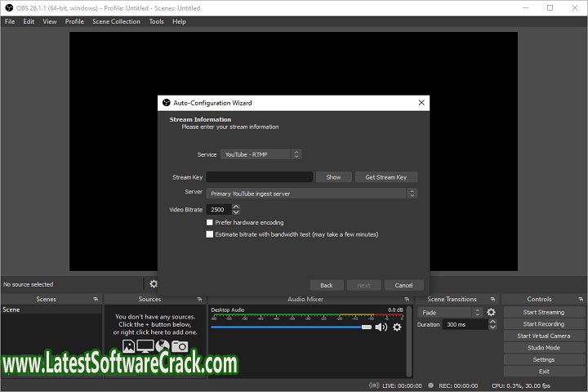Expand the Server dropdown list
Screen dimensions: 588x392
point(311,194)
